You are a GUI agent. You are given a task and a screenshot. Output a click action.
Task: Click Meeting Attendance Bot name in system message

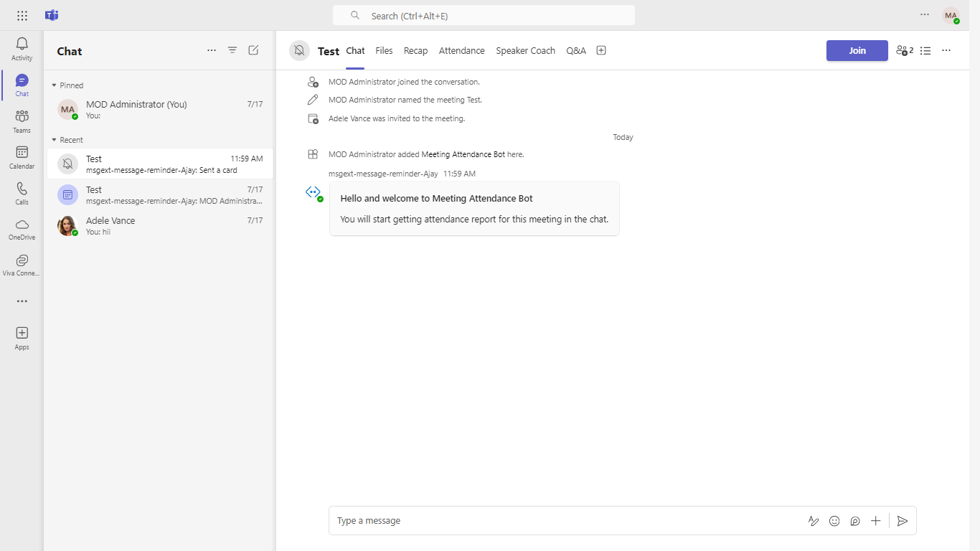point(463,154)
